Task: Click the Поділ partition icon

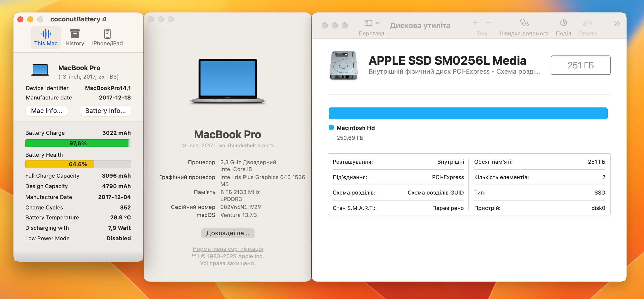Action: click(x=564, y=23)
